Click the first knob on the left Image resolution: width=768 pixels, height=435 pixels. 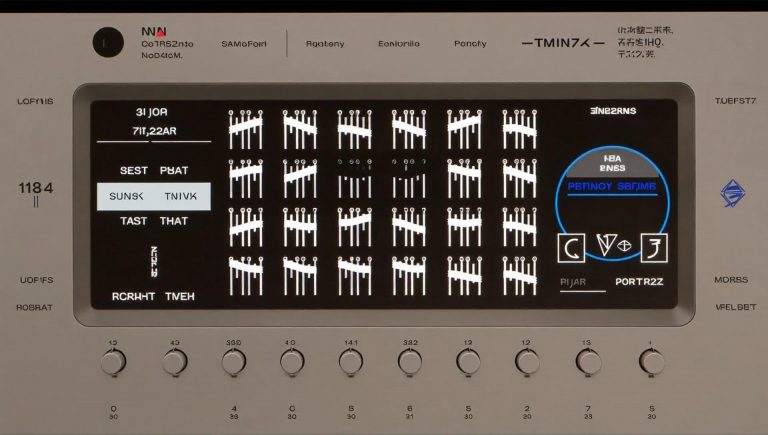[113, 362]
